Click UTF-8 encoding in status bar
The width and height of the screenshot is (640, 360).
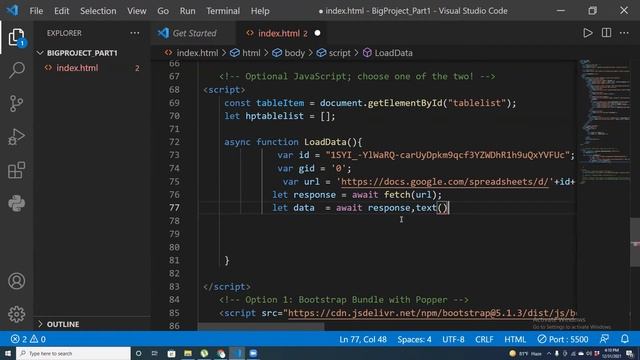(x=453, y=339)
